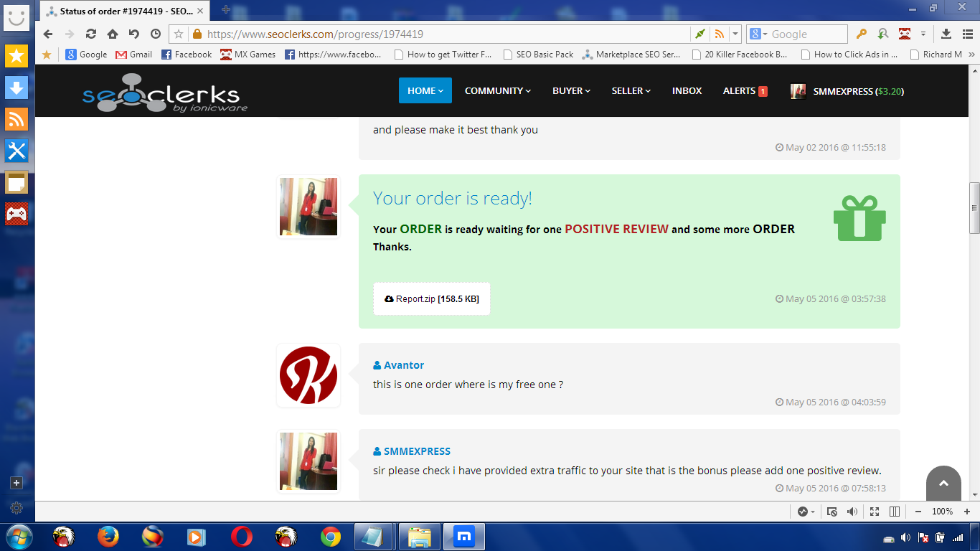Zoom in with the plus button

pyautogui.click(x=967, y=512)
